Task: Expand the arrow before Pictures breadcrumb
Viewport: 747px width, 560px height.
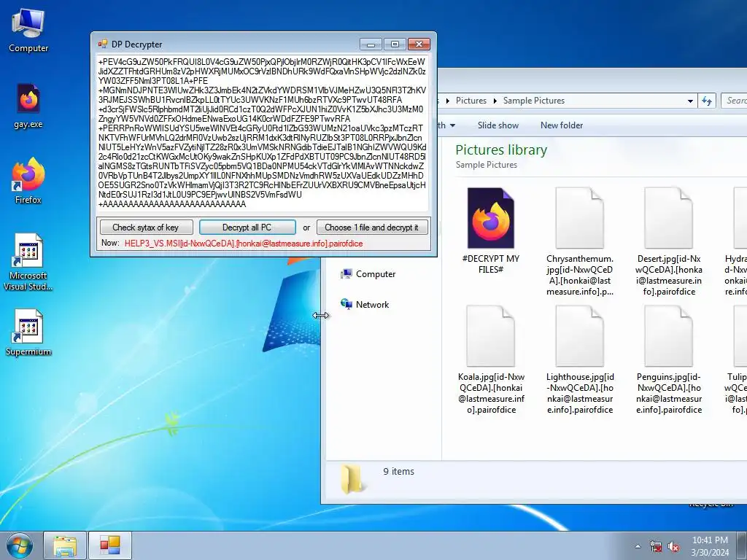Action: [448, 101]
